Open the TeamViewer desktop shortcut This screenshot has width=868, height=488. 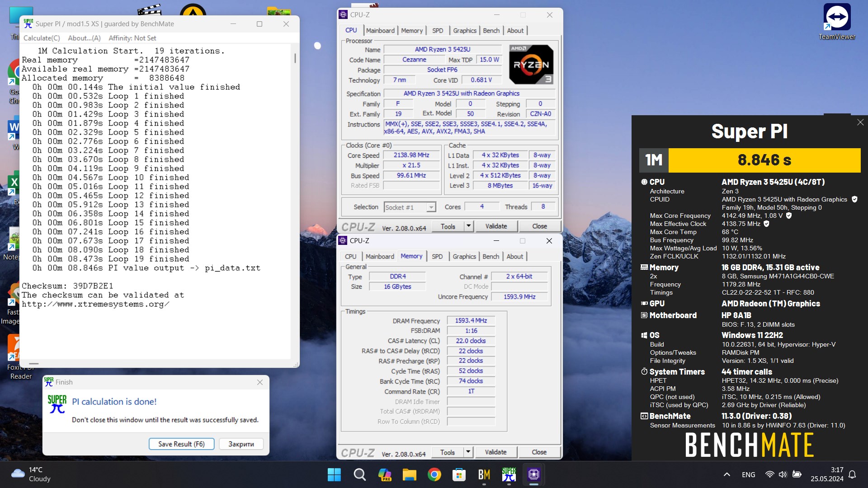click(x=837, y=22)
